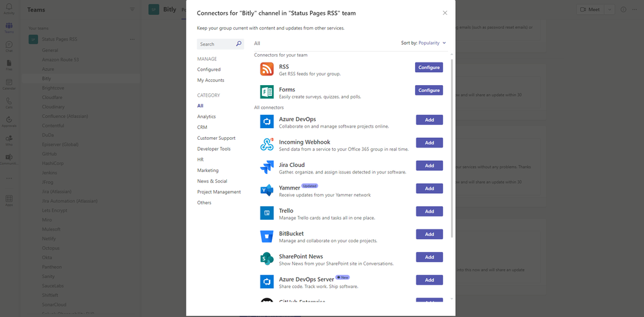The image size is (644, 317).
Task: Select Configured under Manage
Action: (x=209, y=70)
